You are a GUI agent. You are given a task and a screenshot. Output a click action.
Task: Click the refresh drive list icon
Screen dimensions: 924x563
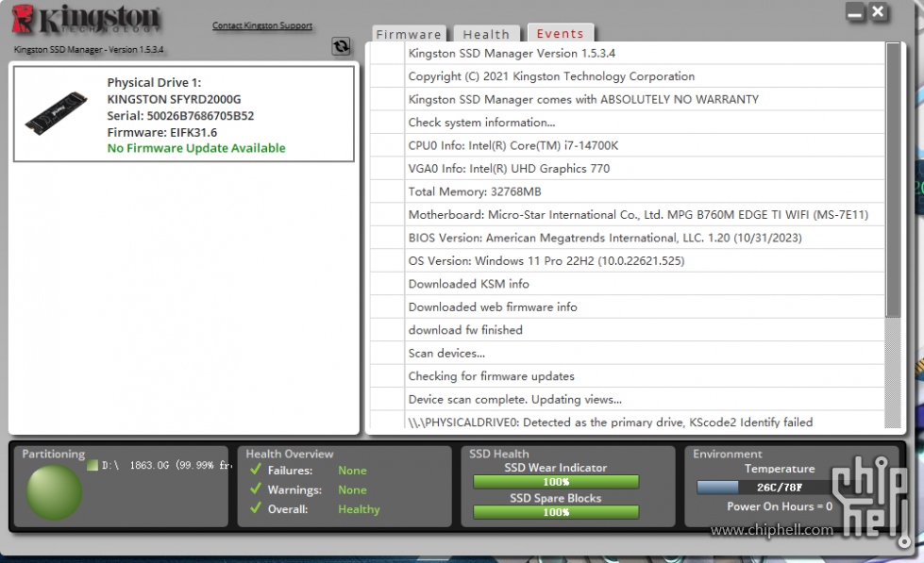point(342,46)
